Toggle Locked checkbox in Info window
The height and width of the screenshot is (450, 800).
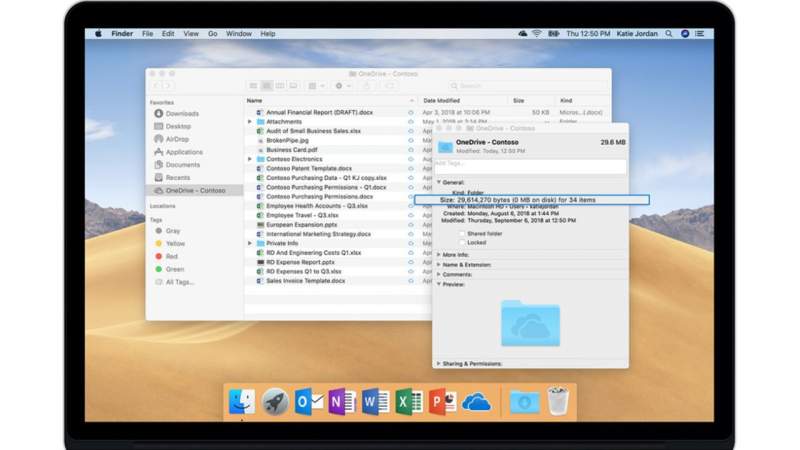tap(462, 243)
